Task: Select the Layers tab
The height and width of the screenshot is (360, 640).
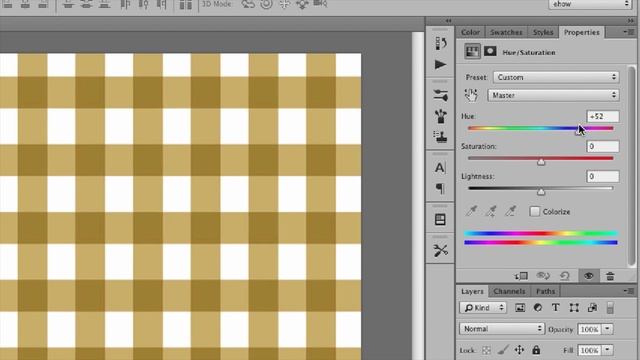Action: pos(472,291)
